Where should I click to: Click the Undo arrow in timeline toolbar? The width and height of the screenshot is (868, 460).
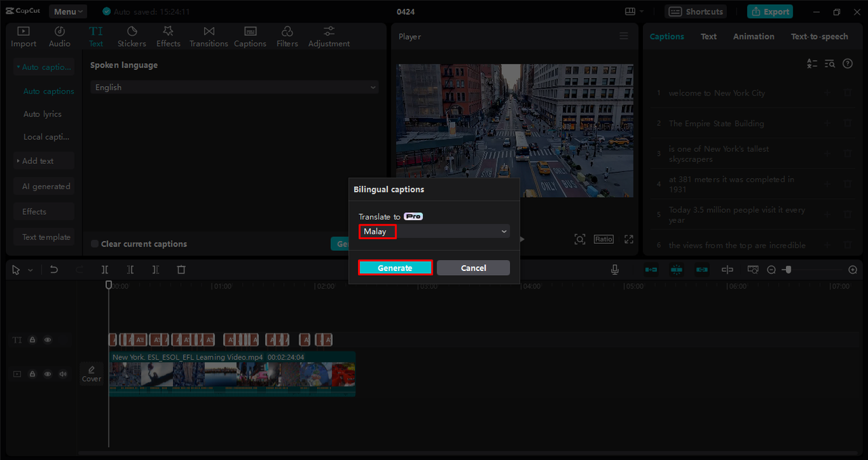coord(54,270)
